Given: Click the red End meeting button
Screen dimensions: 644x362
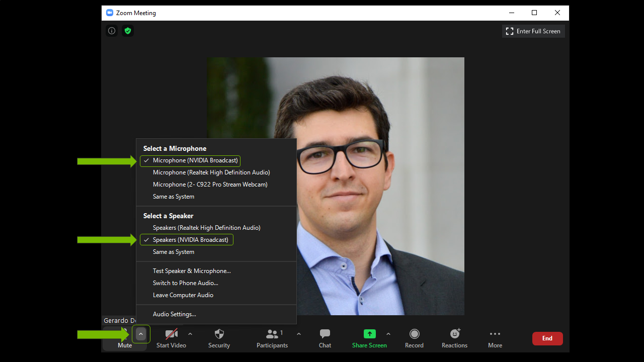Looking at the screenshot, I should 547,338.
